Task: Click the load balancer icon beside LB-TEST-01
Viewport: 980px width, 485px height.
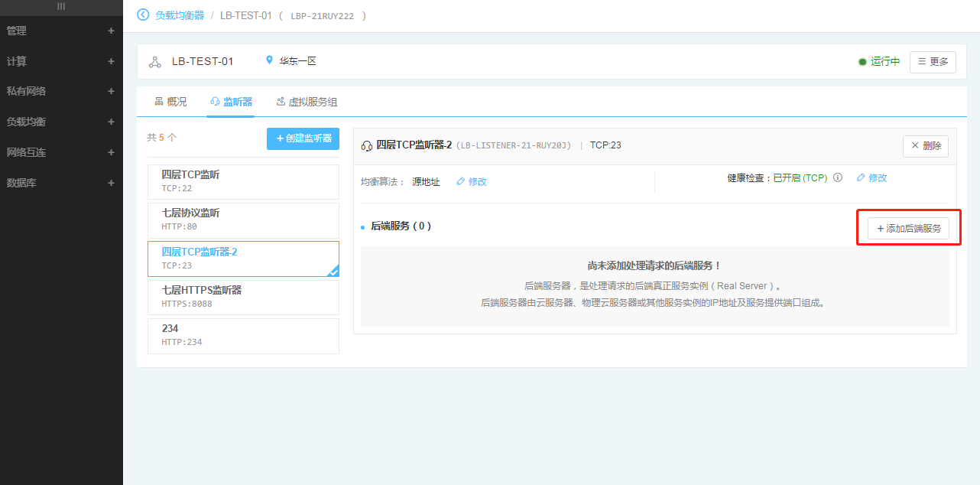Action: (155, 62)
